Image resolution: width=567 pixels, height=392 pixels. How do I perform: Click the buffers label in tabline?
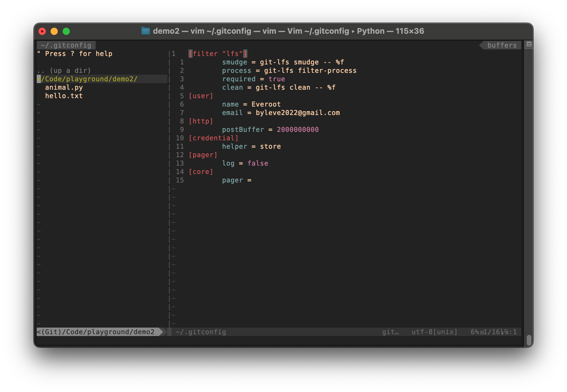click(502, 45)
